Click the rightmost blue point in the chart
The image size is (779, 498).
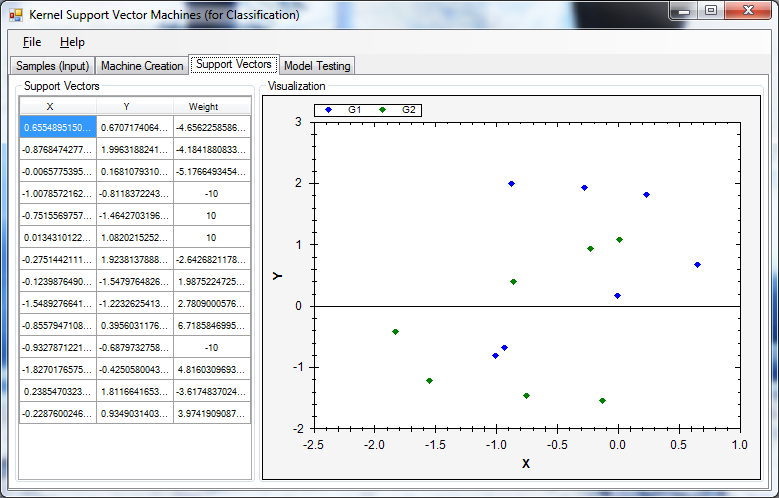[x=697, y=265]
